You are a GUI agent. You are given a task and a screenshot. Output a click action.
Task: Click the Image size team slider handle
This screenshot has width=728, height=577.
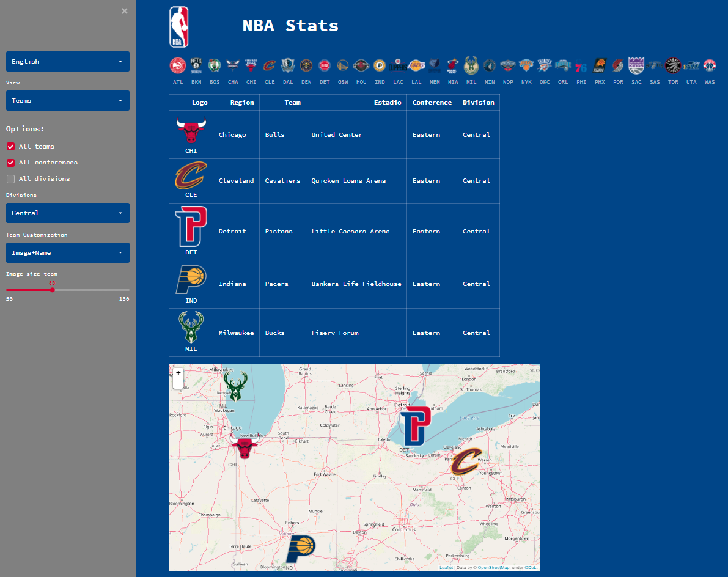tap(53, 290)
